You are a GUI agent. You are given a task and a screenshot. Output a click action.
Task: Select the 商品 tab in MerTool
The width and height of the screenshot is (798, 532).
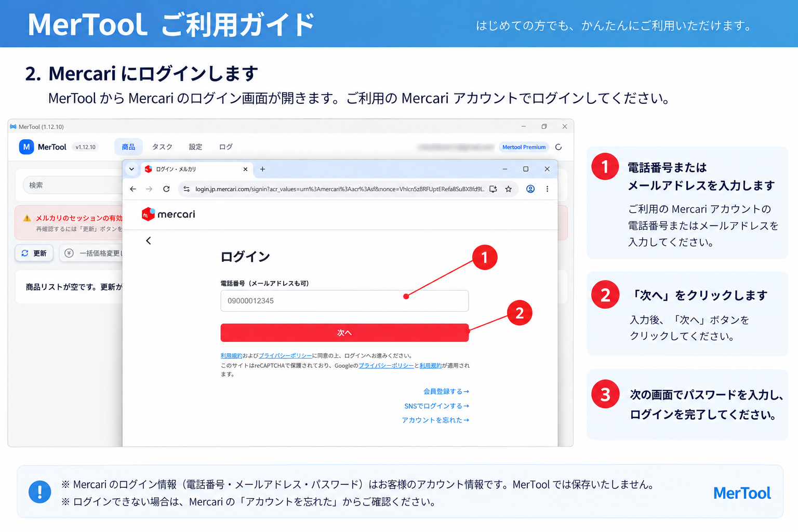pyautogui.click(x=128, y=147)
